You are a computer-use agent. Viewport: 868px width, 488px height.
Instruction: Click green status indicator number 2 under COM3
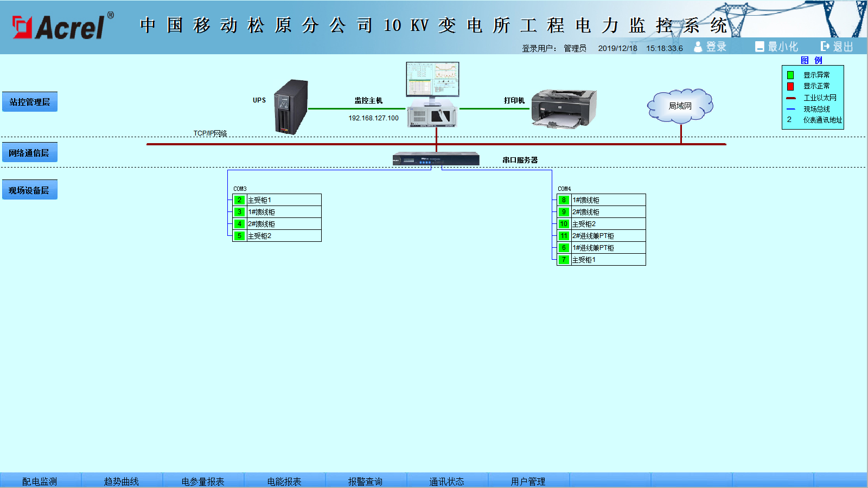[239, 200]
